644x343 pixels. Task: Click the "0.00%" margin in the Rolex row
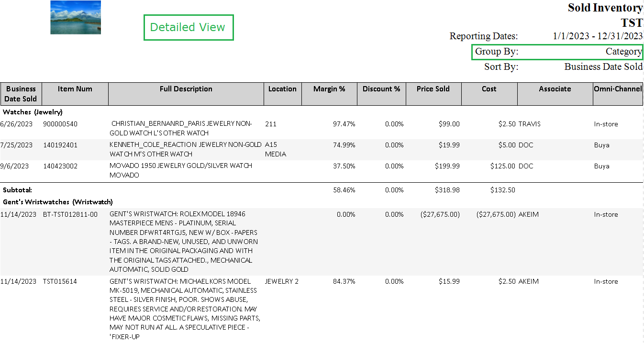point(346,214)
